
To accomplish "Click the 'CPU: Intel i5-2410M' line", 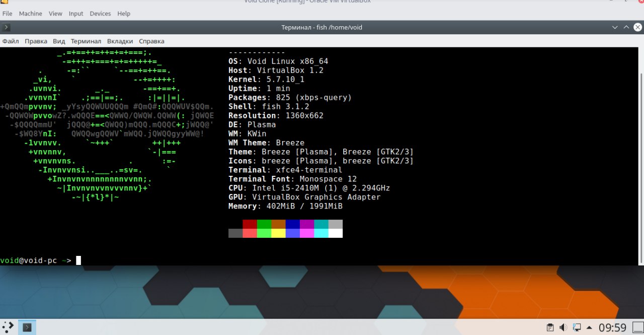I will coord(309,188).
